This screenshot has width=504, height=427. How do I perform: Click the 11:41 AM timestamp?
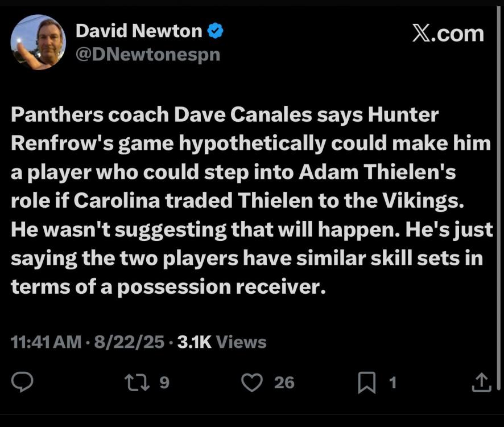point(46,342)
